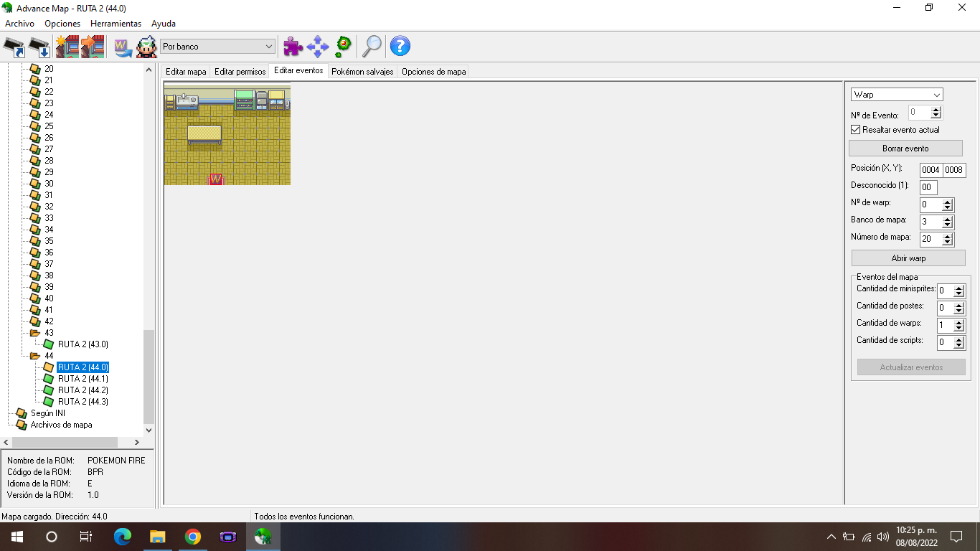Click the open ROM toolbar icon
The height and width of the screenshot is (551, 980).
[x=14, y=47]
